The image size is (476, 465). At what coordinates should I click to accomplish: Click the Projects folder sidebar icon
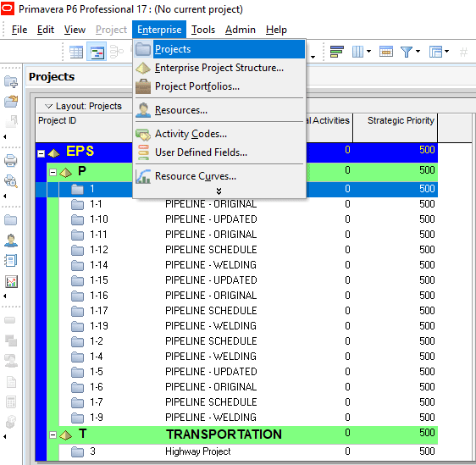pos(11,220)
